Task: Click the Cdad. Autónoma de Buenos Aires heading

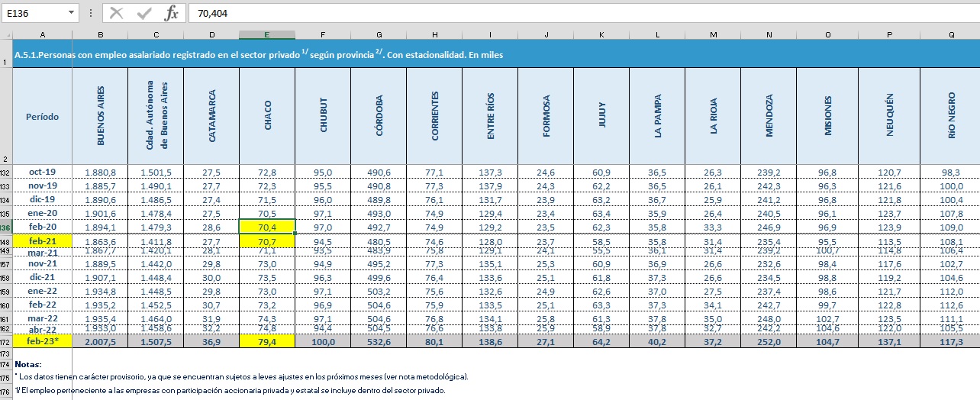Action: point(156,116)
